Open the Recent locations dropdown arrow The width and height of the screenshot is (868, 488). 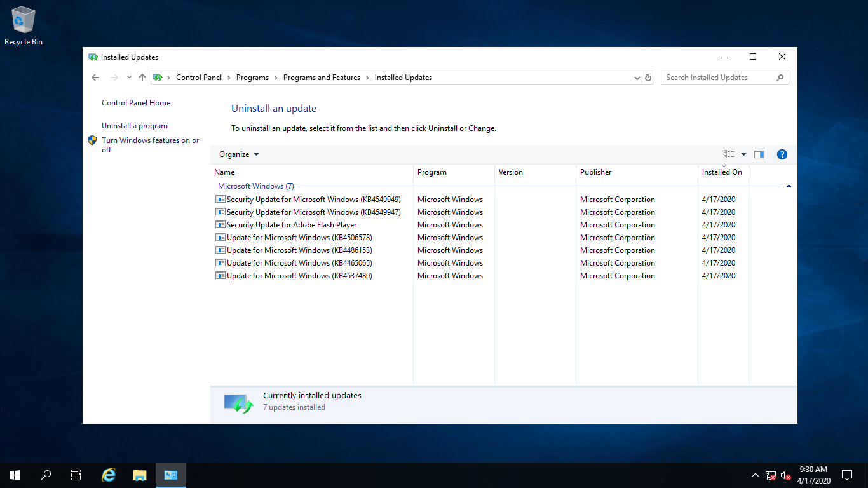[x=129, y=78]
